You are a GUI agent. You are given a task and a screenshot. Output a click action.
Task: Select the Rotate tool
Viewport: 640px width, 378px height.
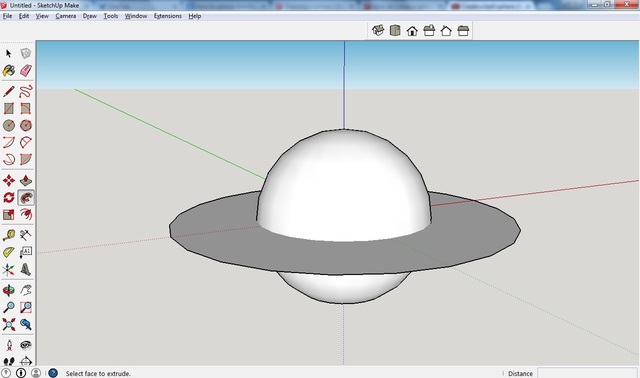(x=9, y=198)
